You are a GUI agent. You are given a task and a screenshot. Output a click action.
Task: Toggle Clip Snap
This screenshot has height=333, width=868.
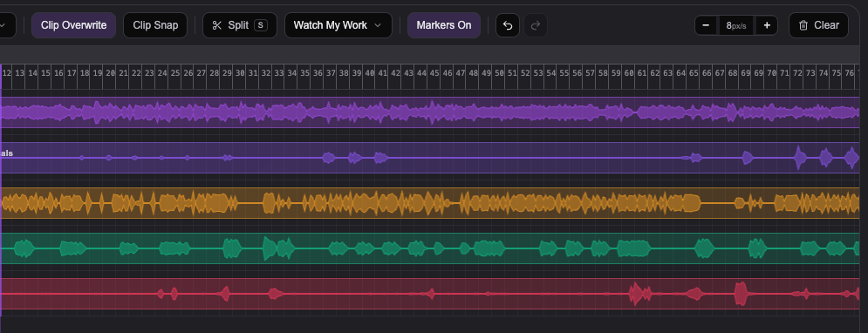(155, 25)
